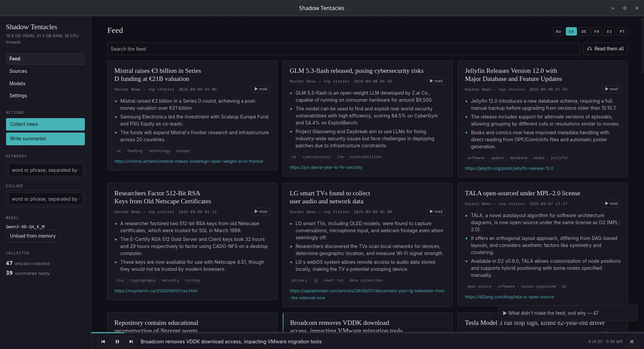Viewport: 644px width, 349px height.
Task: Open the Settings sidebar item
Action: click(x=45, y=96)
